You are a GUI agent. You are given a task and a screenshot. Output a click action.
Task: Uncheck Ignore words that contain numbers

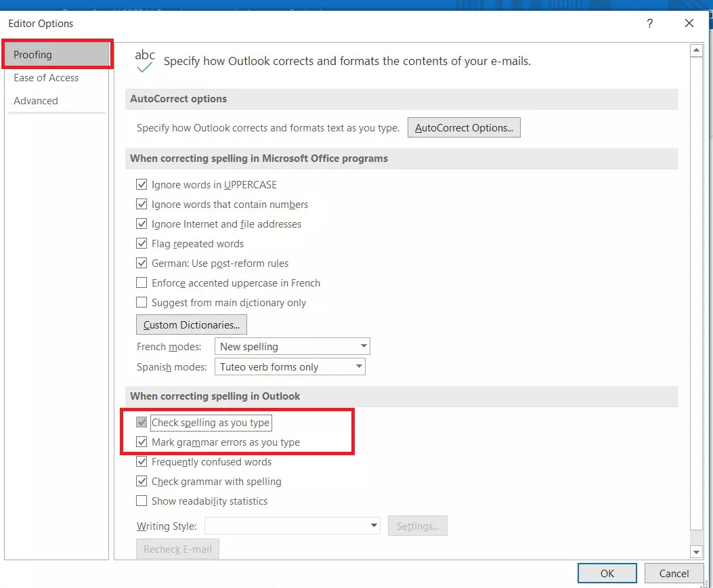click(142, 204)
